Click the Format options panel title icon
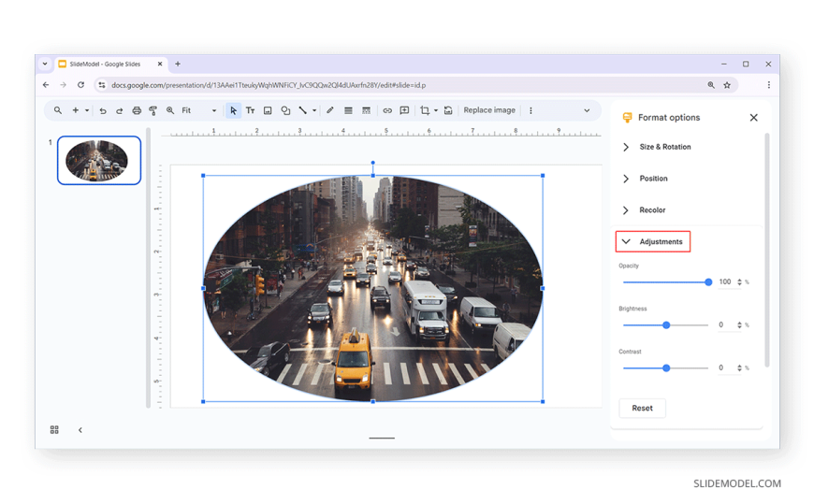This screenshot has height=504, width=814. point(627,118)
